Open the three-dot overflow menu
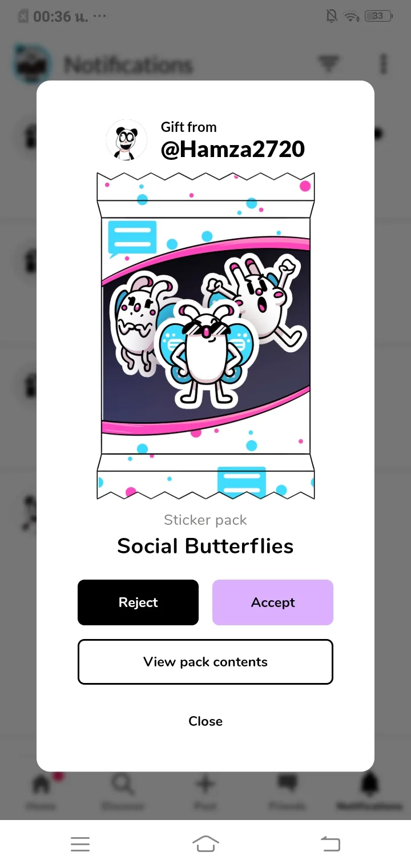This screenshot has height=868, width=411. click(x=384, y=64)
